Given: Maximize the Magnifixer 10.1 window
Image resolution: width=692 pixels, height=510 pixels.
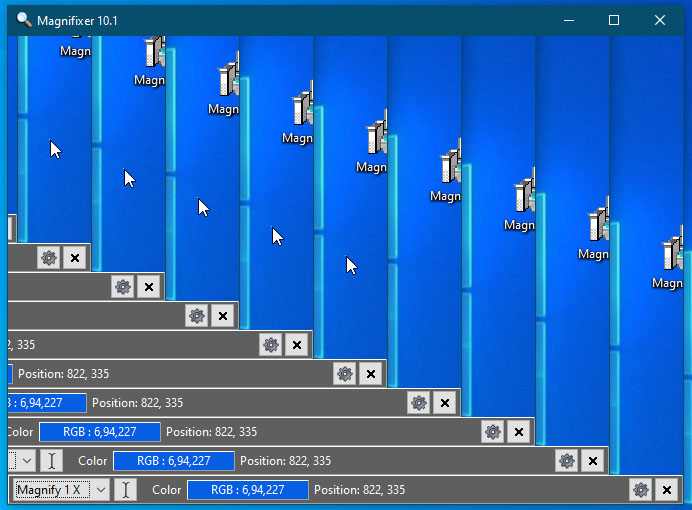Looking at the screenshot, I should click(614, 20).
